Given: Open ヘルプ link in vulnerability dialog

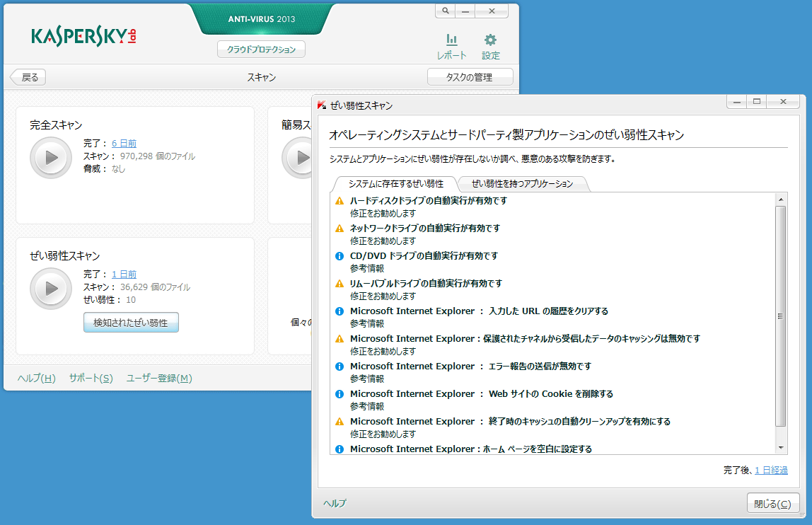Looking at the screenshot, I should [335, 503].
